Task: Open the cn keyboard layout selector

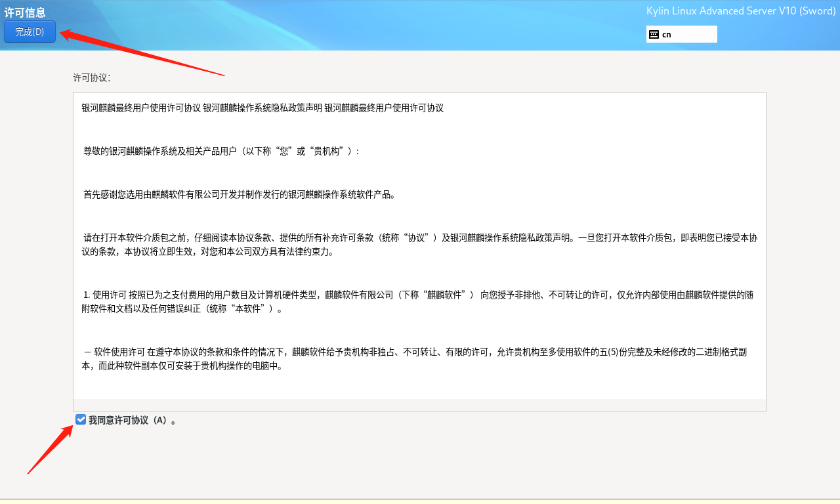Action: point(682,34)
